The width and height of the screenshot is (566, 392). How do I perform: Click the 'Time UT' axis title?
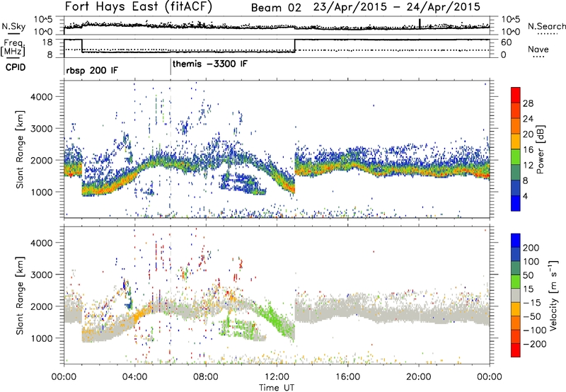[277, 388]
